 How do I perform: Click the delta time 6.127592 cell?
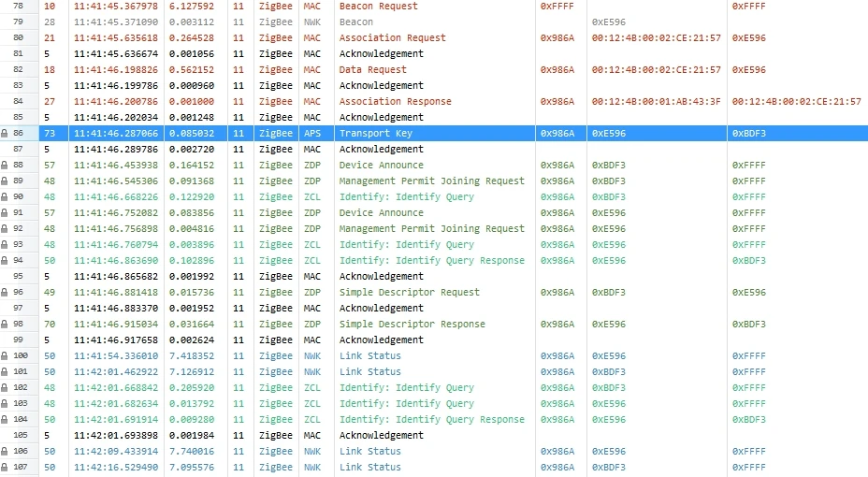(192, 7)
